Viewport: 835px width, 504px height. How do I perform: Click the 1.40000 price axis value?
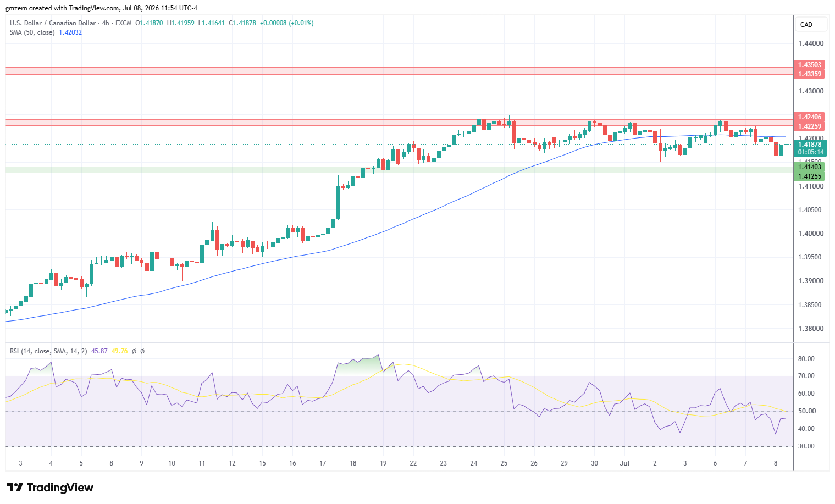tap(811, 234)
